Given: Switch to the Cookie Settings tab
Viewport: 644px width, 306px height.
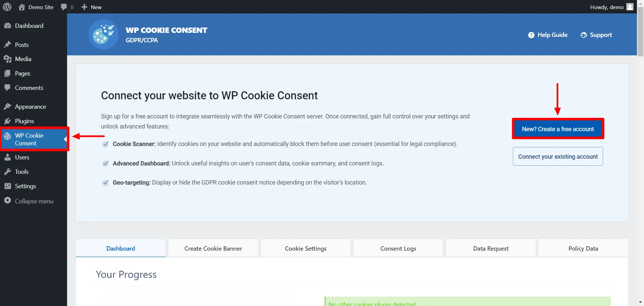Looking at the screenshot, I should click(x=306, y=248).
